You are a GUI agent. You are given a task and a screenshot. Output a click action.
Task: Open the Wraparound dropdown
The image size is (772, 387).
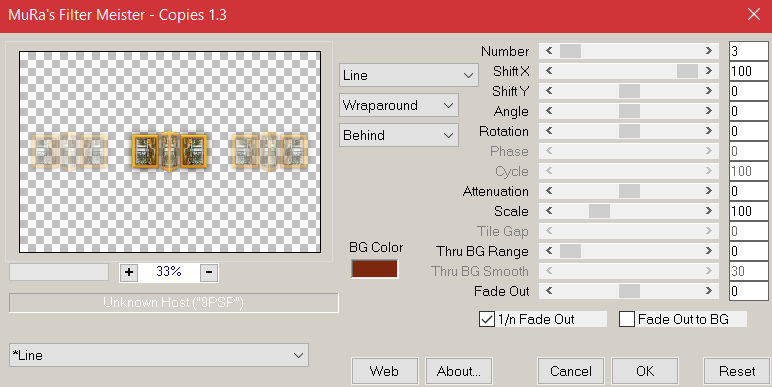[398, 105]
